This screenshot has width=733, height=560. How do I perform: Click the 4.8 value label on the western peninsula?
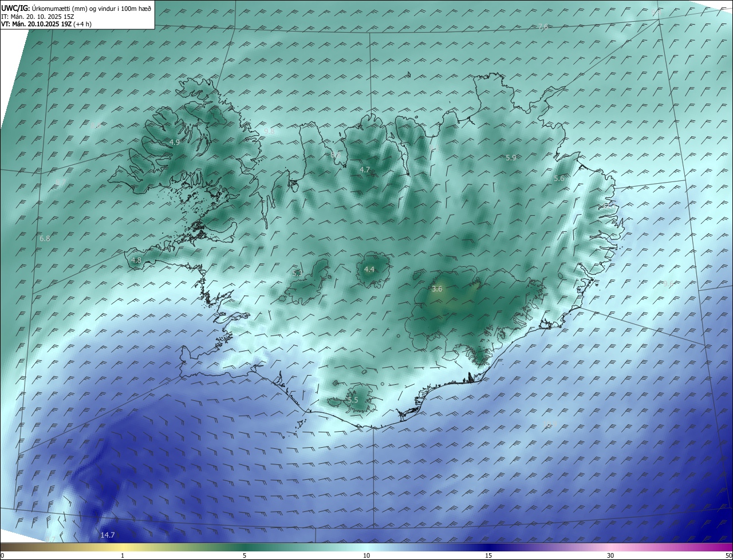pos(136,260)
